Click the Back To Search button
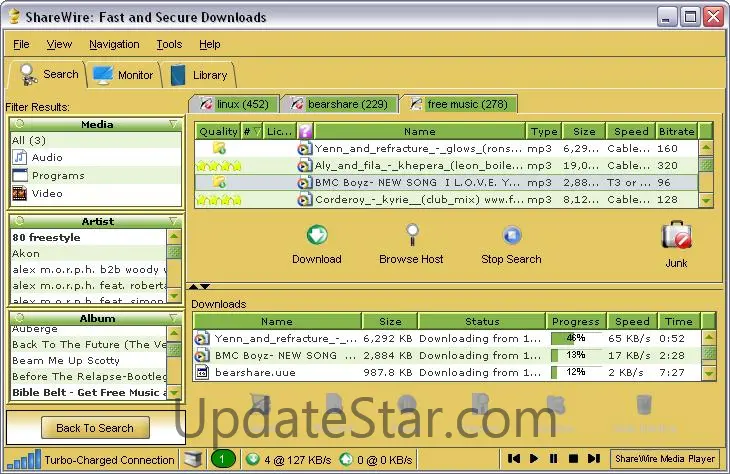Screen dimensions: 730x474 pyautogui.click(x=95, y=427)
